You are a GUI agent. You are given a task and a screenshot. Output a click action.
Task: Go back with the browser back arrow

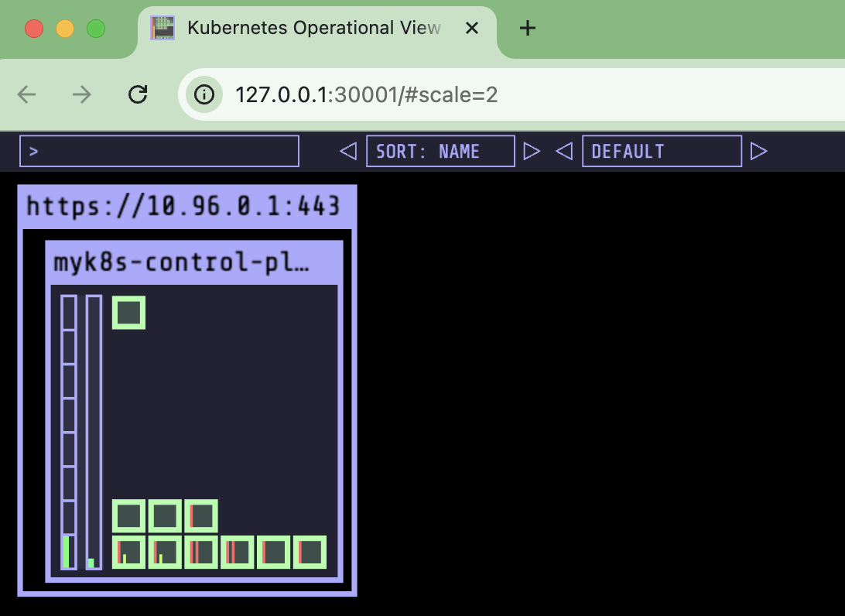coord(26,94)
